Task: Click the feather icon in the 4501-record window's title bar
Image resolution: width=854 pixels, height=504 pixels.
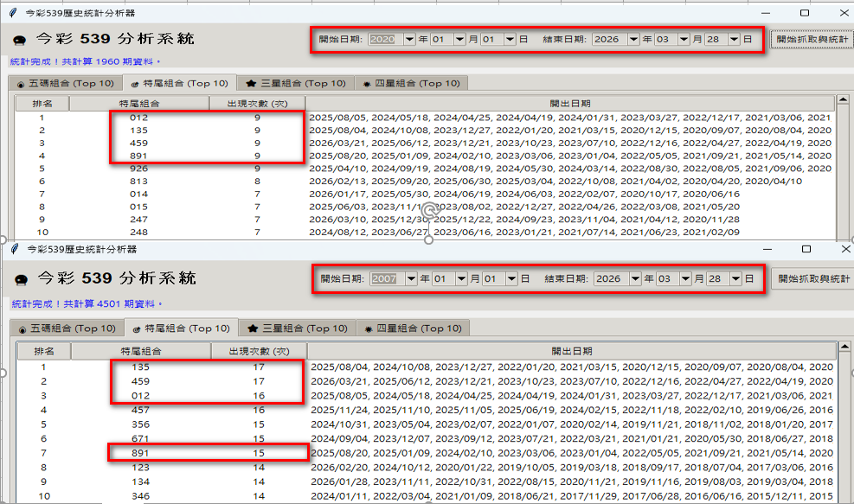Action: click(12, 249)
